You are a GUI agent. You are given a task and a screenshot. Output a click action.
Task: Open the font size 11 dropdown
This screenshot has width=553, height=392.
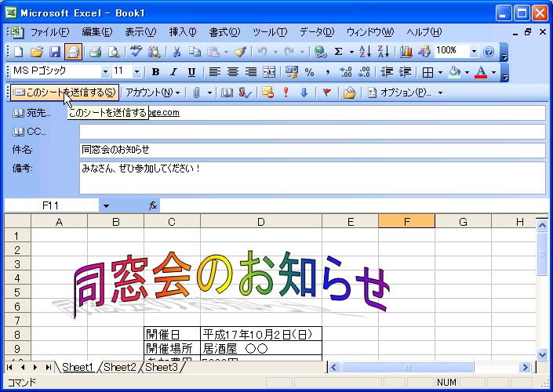(136, 72)
